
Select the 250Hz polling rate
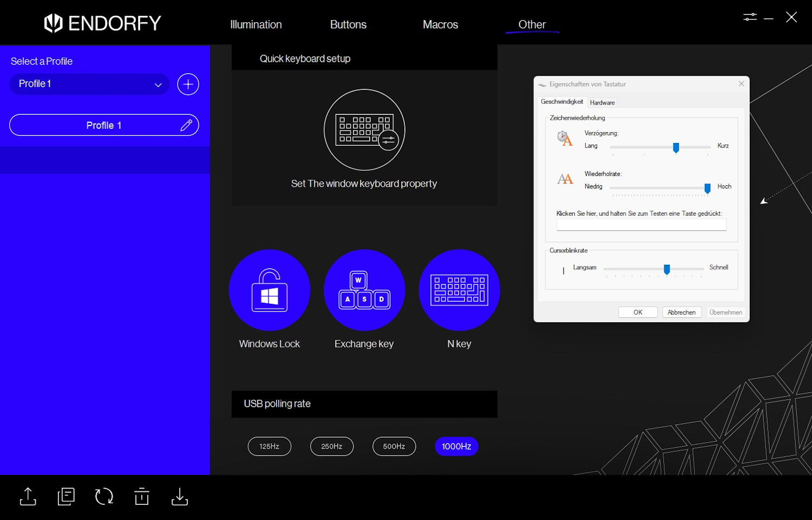[332, 446]
